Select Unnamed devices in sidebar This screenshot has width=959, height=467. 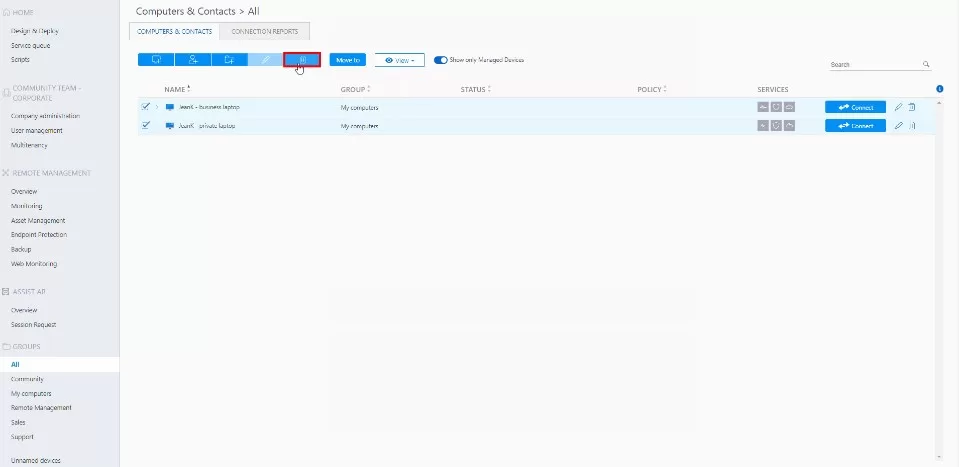35,460
